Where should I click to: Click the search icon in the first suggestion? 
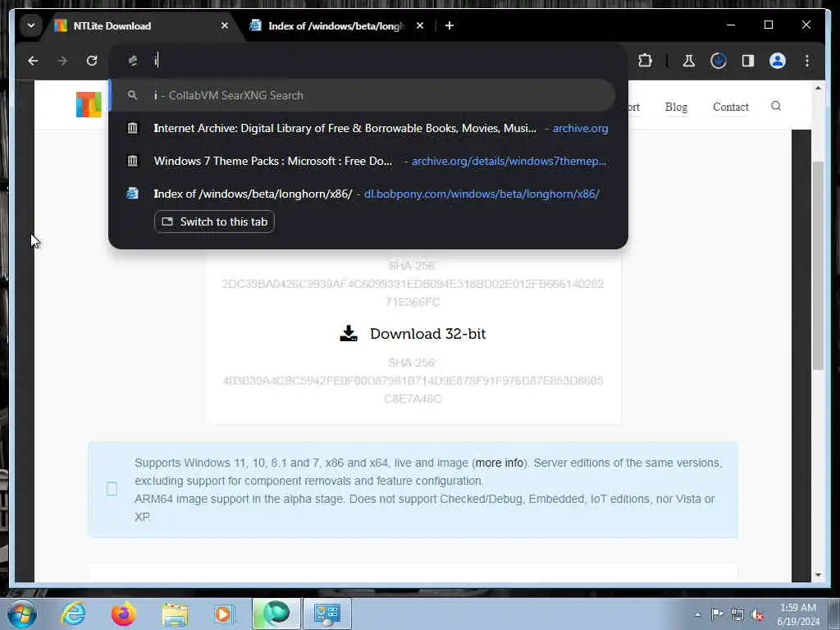pyautogui.click(x=132, y=95)
